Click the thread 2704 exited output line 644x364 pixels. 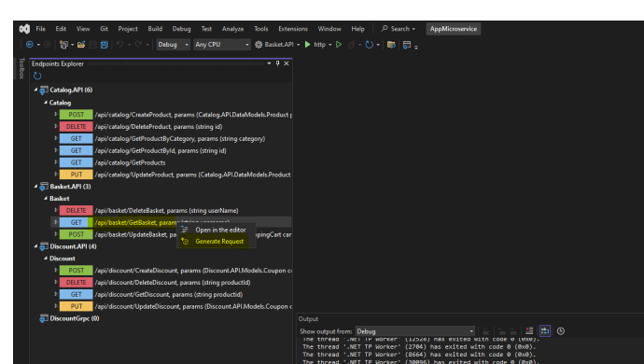[419, 347]
